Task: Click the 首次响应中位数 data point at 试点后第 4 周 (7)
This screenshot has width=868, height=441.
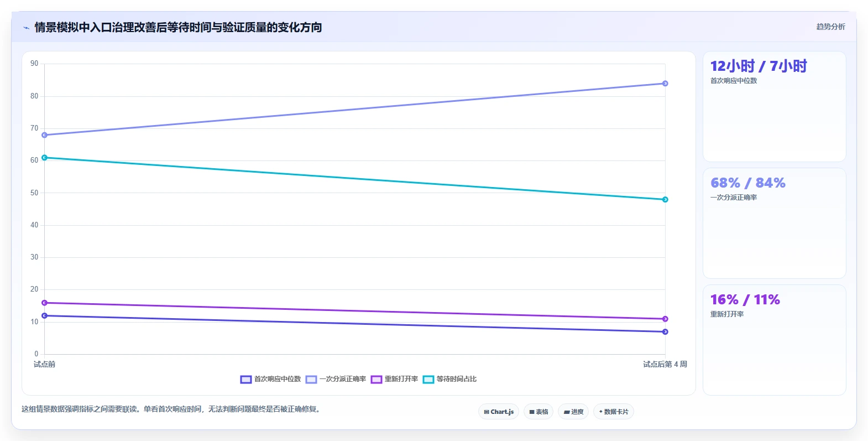Action: (x=665, y=332)
